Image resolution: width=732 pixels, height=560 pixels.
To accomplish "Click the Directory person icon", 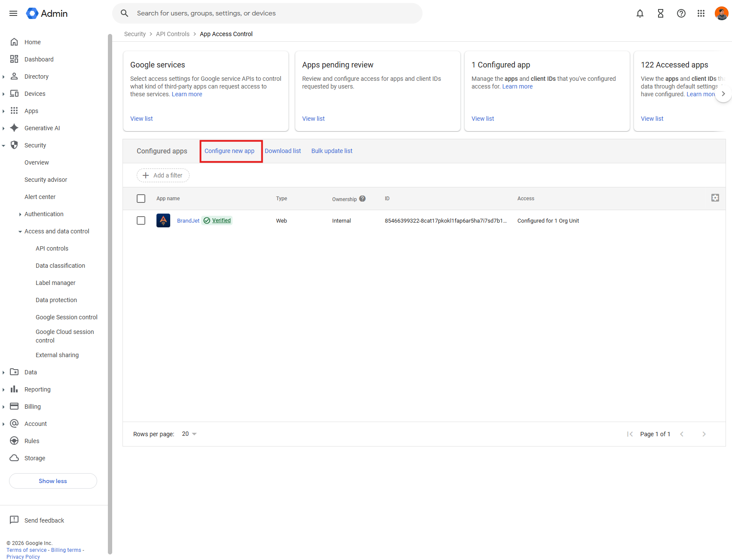I will tap(14, 77).
